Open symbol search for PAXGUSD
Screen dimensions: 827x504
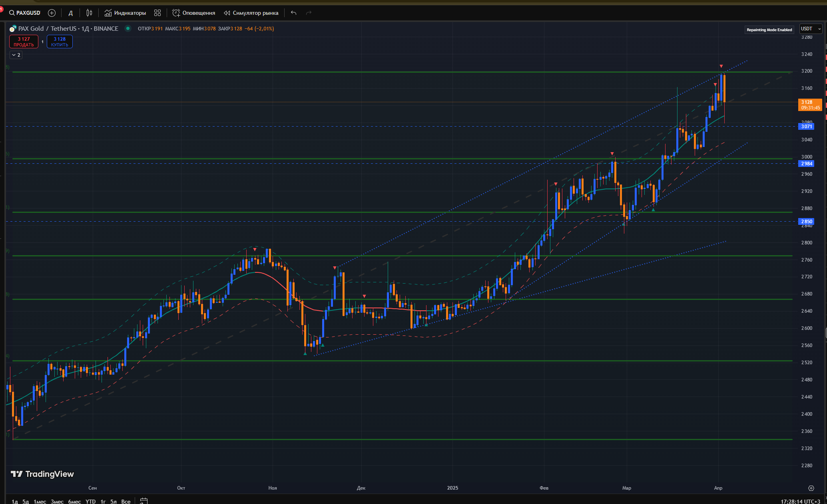click(25, 13)
